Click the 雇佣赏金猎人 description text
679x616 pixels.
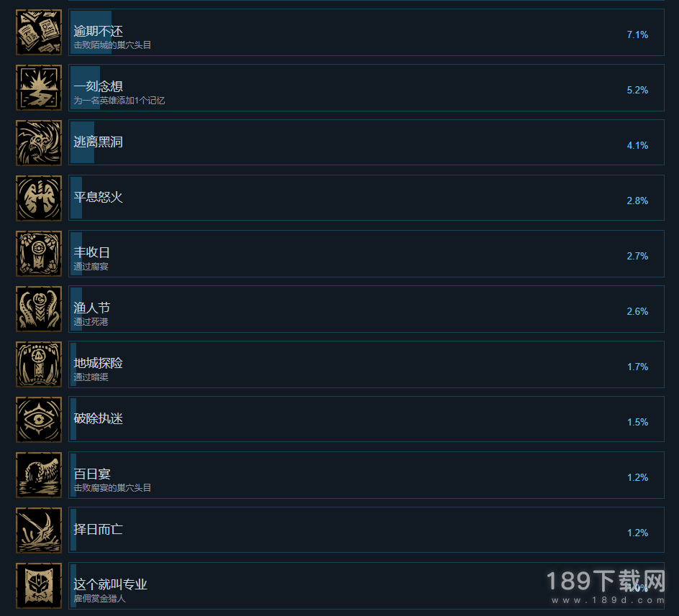(x=99, y=599)
